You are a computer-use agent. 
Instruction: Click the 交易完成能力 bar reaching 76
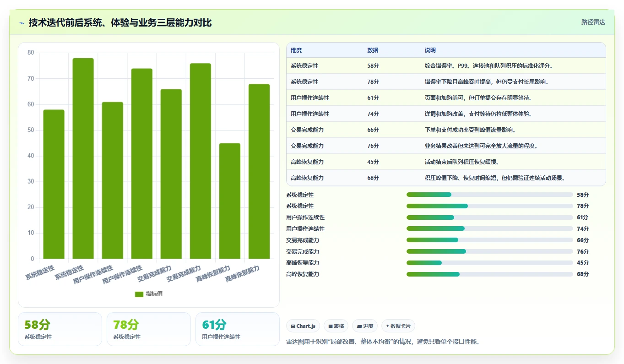(x=201, y=161)
